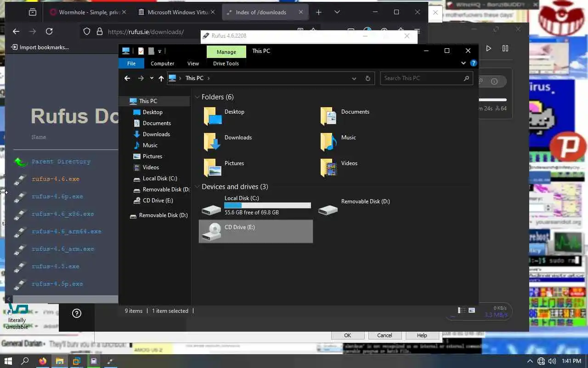Customize Quick Access Toolbar dropdown
The width and height of the screenshot is (588, 368).
click(159, 51)
